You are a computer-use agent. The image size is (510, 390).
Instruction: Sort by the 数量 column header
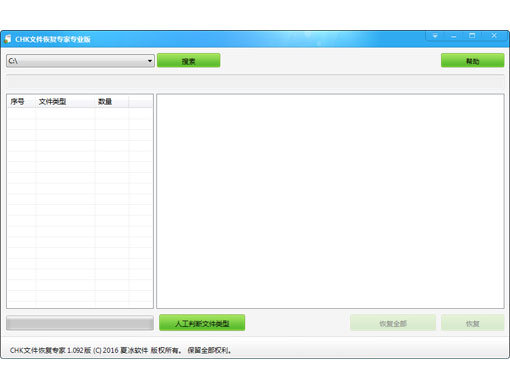tap(112, 101)
